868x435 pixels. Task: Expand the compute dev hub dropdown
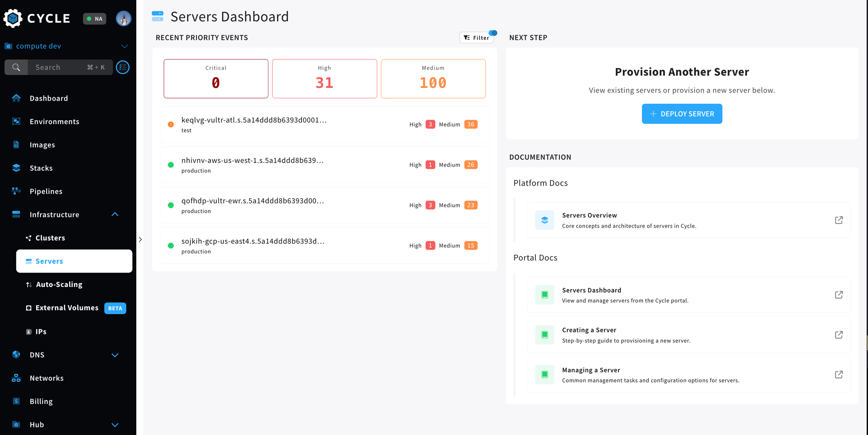124,46
